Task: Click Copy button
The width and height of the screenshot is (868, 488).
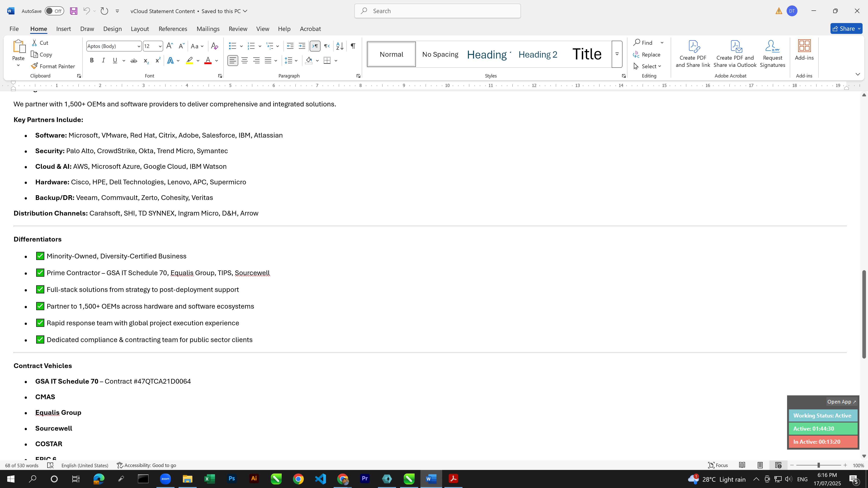Action: pos(41,54)
